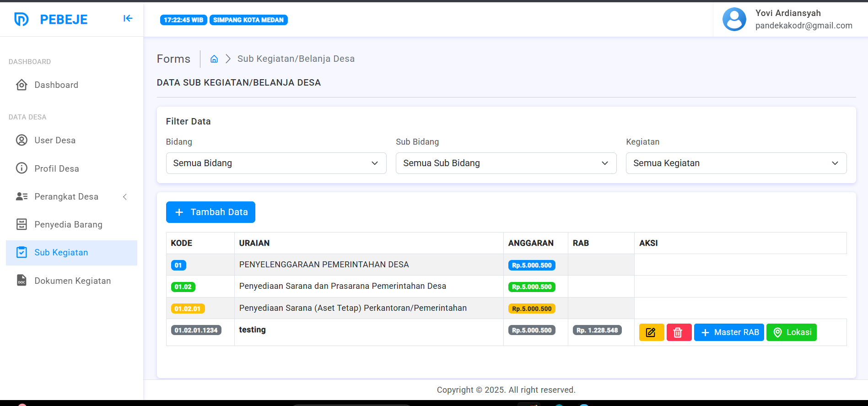Open the user profile avatar

tap(734, 19)
